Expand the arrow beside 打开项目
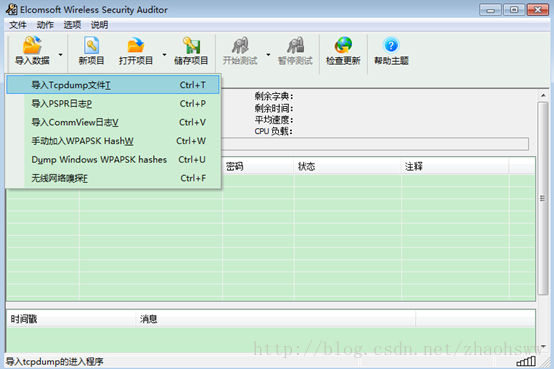 (x=164, y=54)
